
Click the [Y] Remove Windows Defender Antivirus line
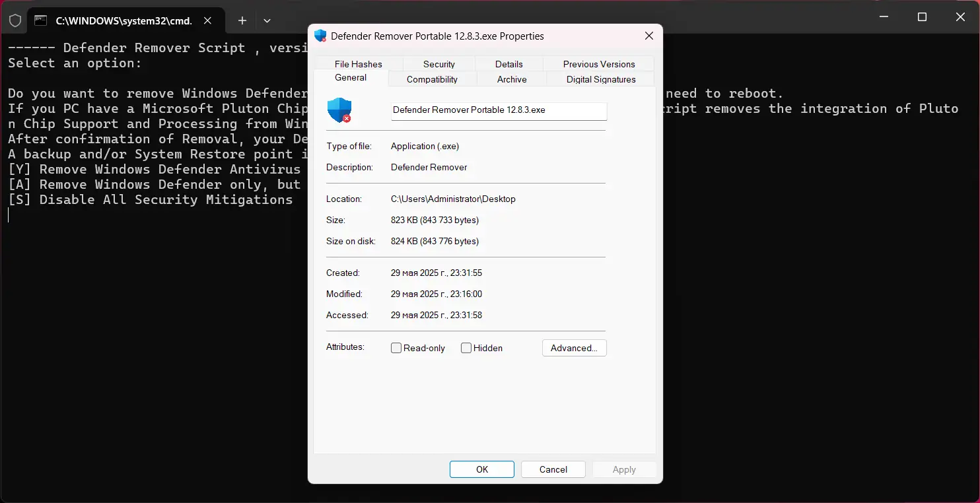point(155,170)
